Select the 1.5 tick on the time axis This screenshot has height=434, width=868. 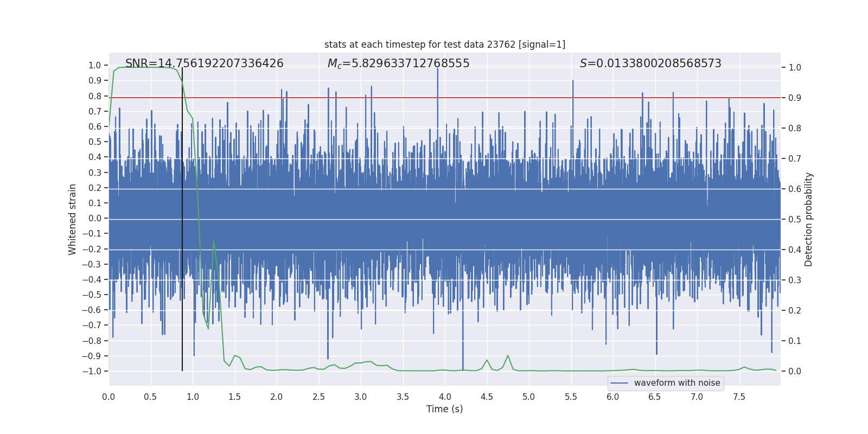[x=234, y=397]
